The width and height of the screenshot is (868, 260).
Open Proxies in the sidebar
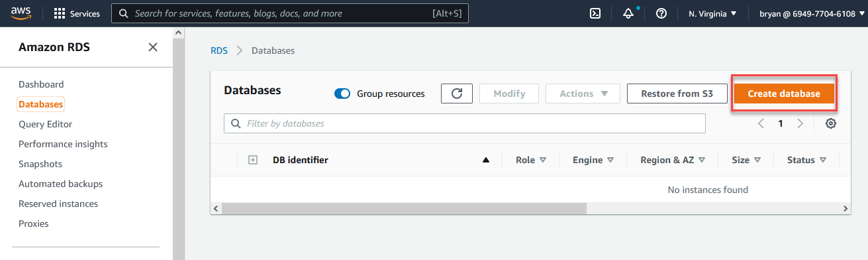coord(34,224)
